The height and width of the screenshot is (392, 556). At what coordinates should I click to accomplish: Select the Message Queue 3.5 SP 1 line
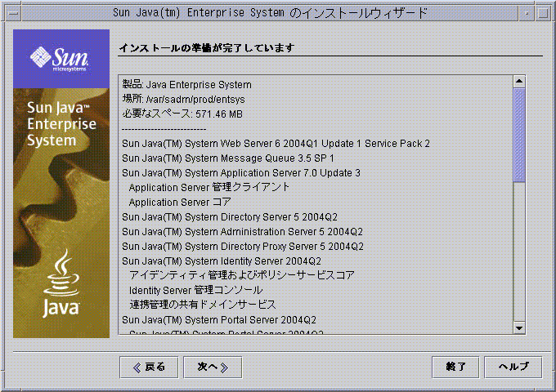pyautogui.click(x=228, y=158)
